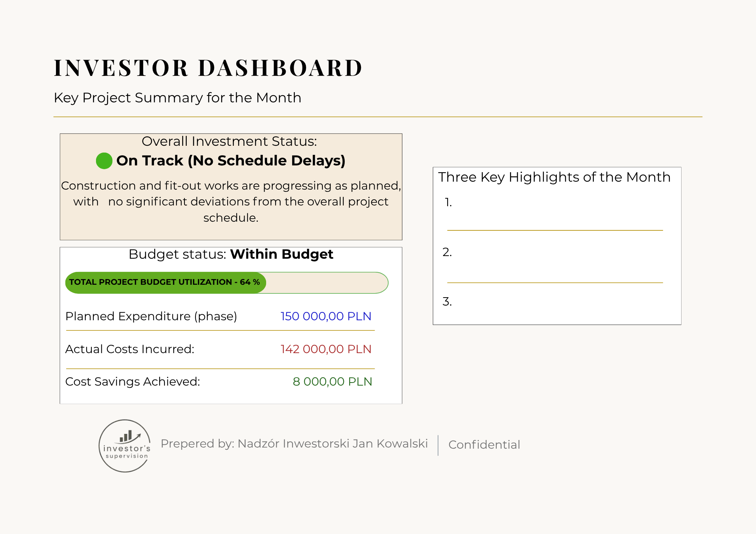Image resolution: width=756 pixels, height=534 pixels.
Task: Click the Overall Investment Status label
Action: click(x=229, y=141)
